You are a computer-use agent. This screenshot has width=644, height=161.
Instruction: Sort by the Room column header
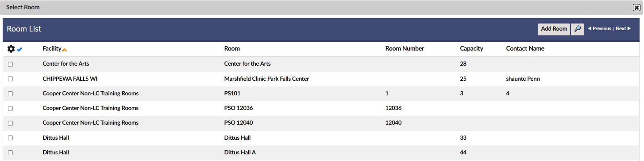coord(232,49)
